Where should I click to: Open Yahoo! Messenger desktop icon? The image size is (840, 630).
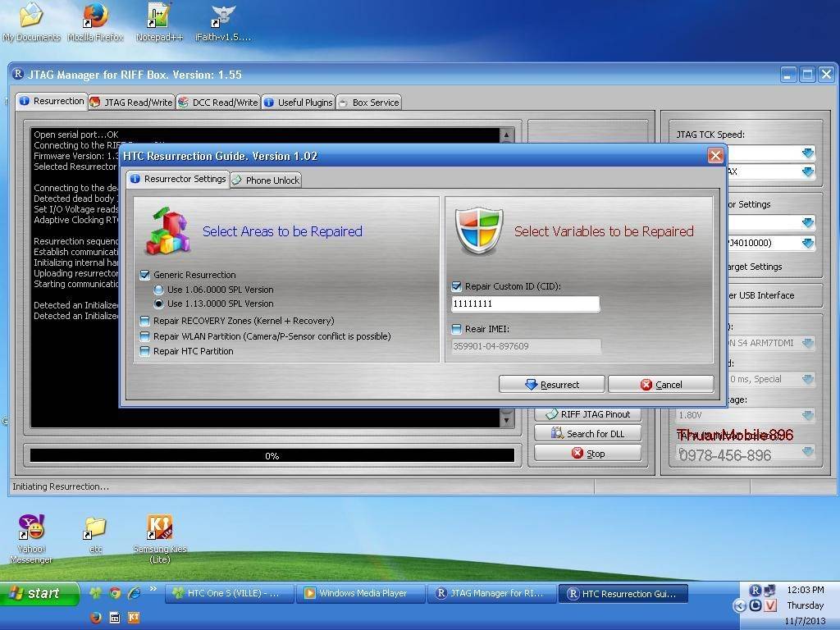[31, 538]
